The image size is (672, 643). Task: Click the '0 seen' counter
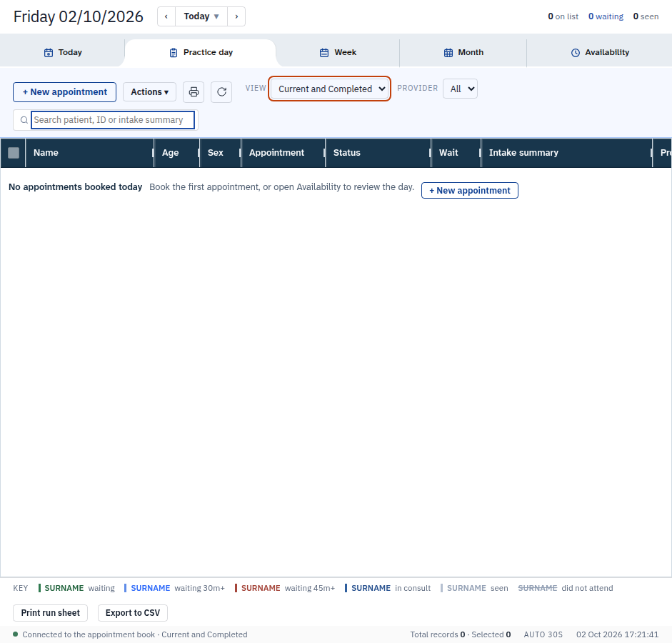(x=646, y=16)
